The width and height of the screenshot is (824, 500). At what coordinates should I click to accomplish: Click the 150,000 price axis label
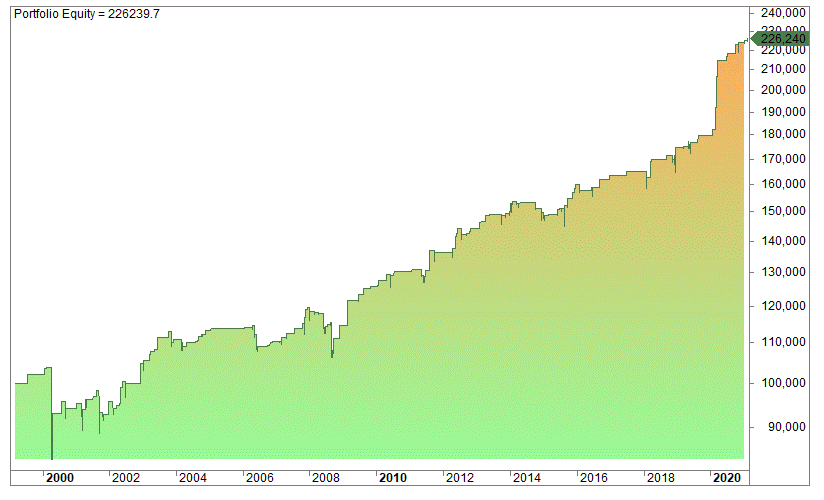click(784, 211)
